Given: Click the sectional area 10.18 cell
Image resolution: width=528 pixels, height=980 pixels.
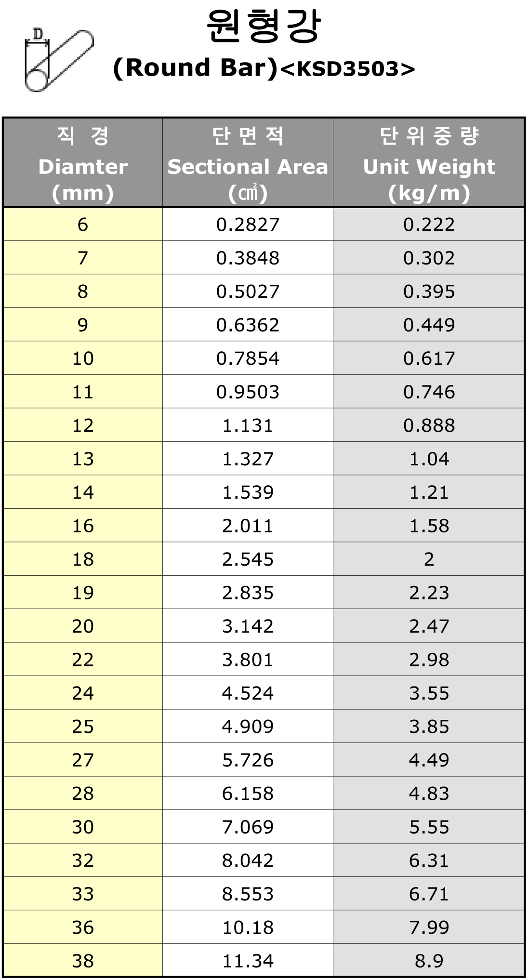Looking at the screenshot, I should (x=248, y=927).
